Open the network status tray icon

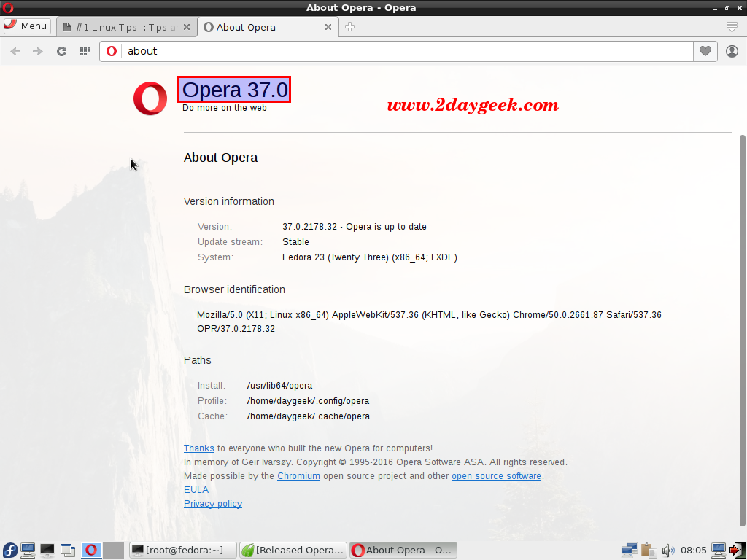(x=630, y=551)
